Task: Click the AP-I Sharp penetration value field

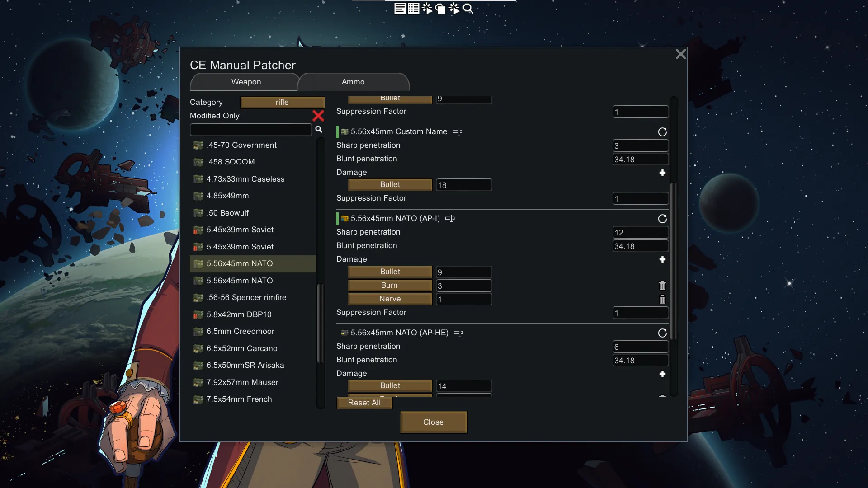Action: (640, 232)
